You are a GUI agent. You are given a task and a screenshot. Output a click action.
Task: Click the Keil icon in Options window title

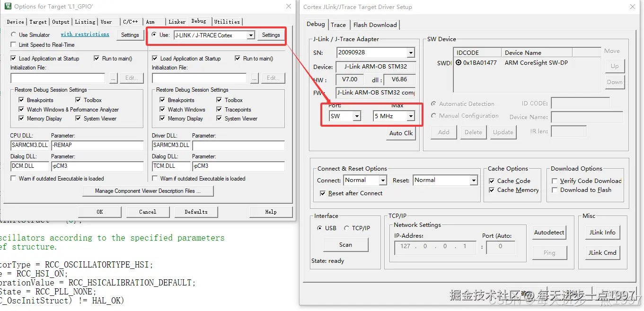8,7
